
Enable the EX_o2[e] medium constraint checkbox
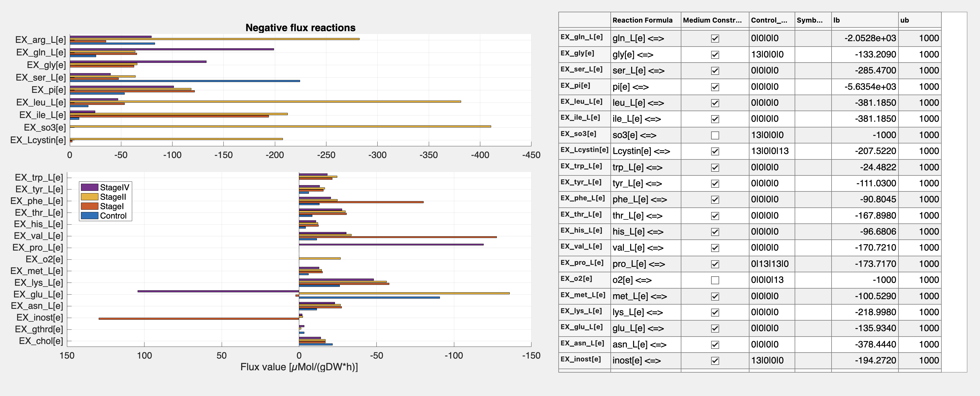pos(715,280)
